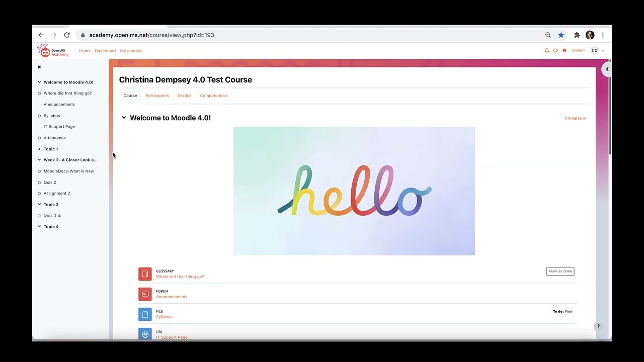
Task: Open the browser extensions puzzle icon
Action: (577, 35)
